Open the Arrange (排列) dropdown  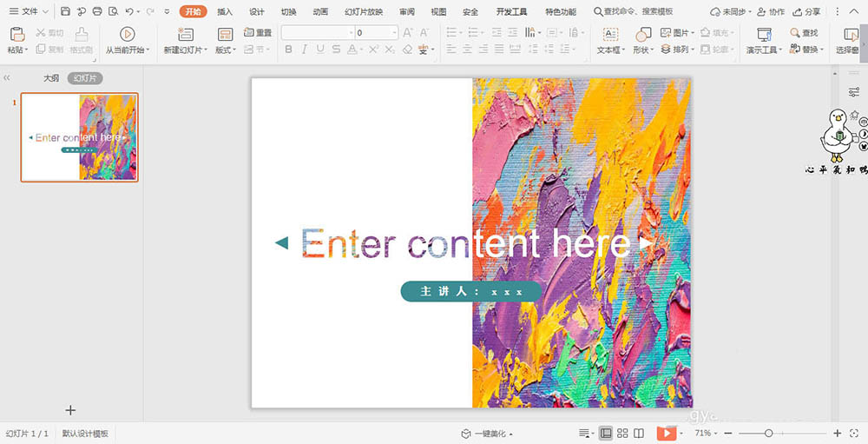pyautogui.click(x=676, y=50)
